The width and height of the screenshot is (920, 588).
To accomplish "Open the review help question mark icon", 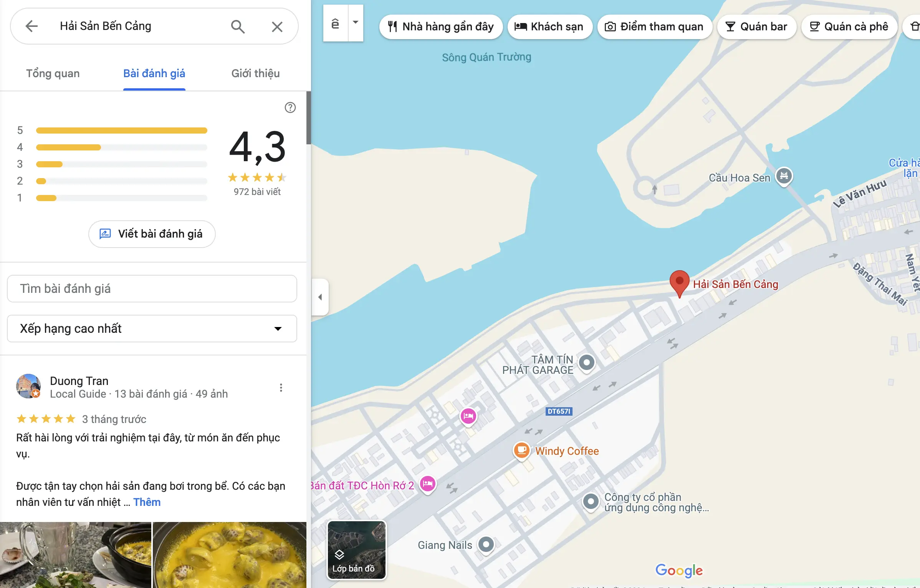I will tap(290, 107).
